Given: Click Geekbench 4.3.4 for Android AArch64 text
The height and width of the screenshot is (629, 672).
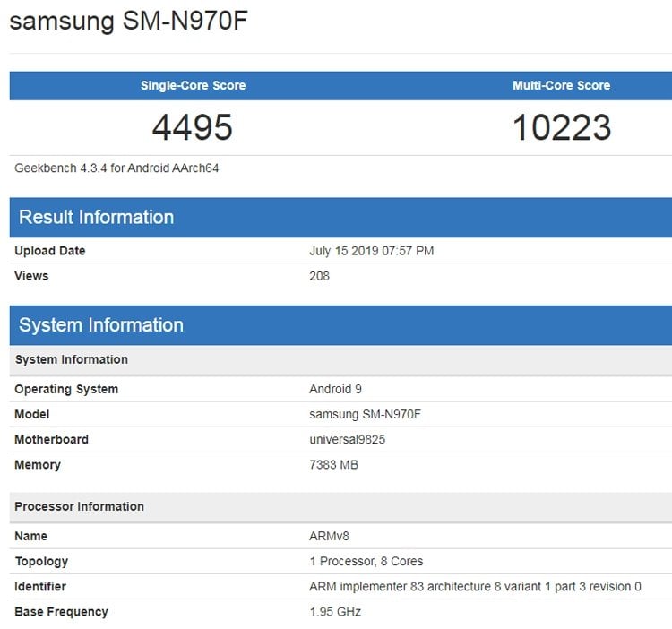Looking at the screenshot, I should coord(116,168).
